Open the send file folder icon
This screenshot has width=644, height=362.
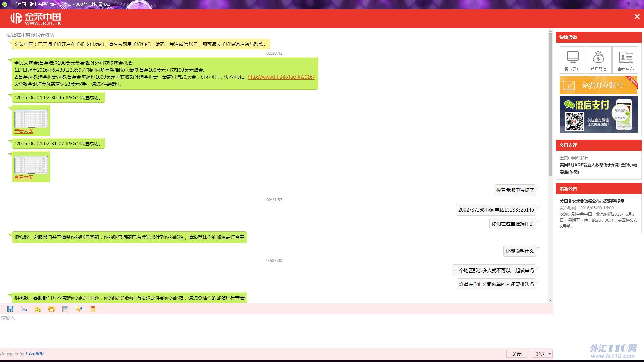pyautogui.click(x=38, y=309)
